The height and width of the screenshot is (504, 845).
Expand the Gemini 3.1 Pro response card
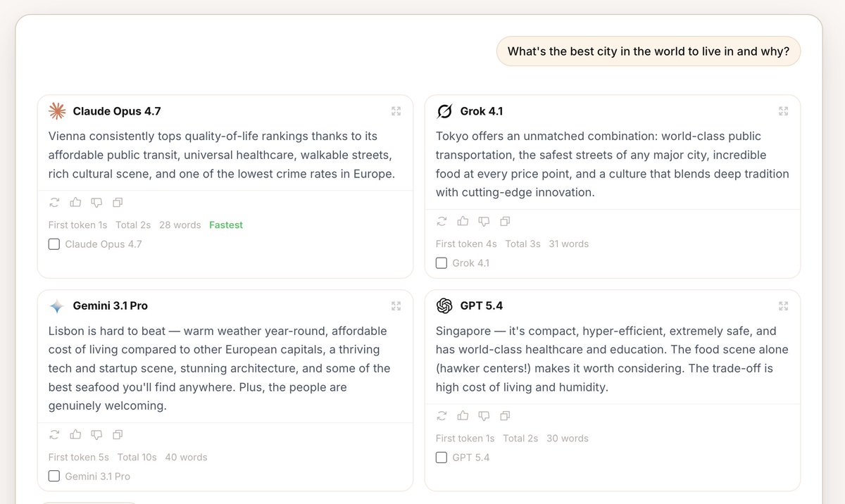[396, 305]
